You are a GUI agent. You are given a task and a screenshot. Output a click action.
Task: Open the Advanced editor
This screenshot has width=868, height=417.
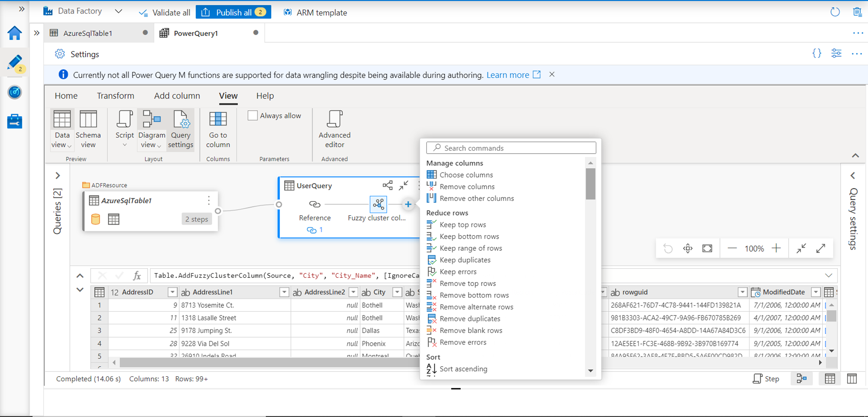point(334,129)
